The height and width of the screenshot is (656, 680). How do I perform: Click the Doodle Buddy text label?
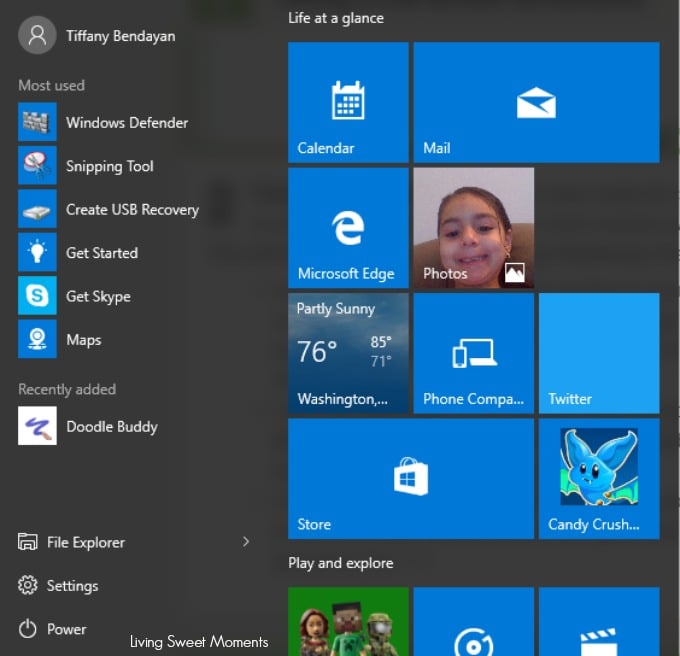(x=112, y=427)
